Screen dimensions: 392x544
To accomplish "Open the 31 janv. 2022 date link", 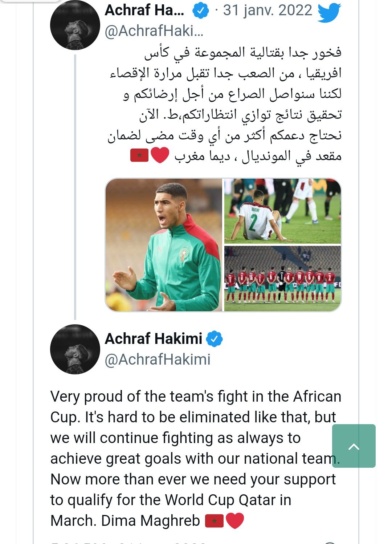I will click(x=268, y=11).
